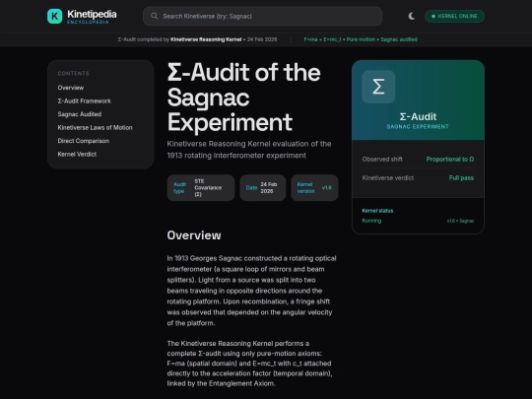
Task: Go to Σ-Audit Framework in the contents
Action: click(84, 100)
